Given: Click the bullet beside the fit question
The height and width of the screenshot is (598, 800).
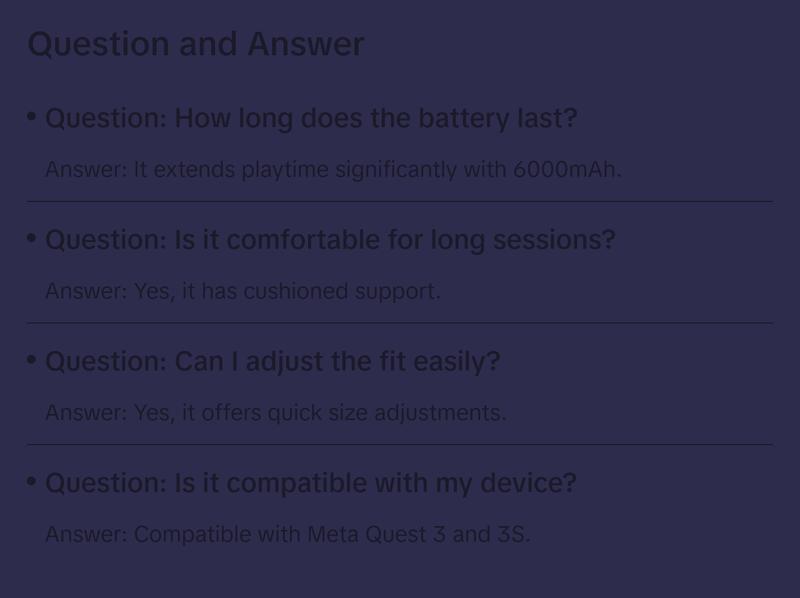Looking at the screenshot, I should tap(32, 360).
